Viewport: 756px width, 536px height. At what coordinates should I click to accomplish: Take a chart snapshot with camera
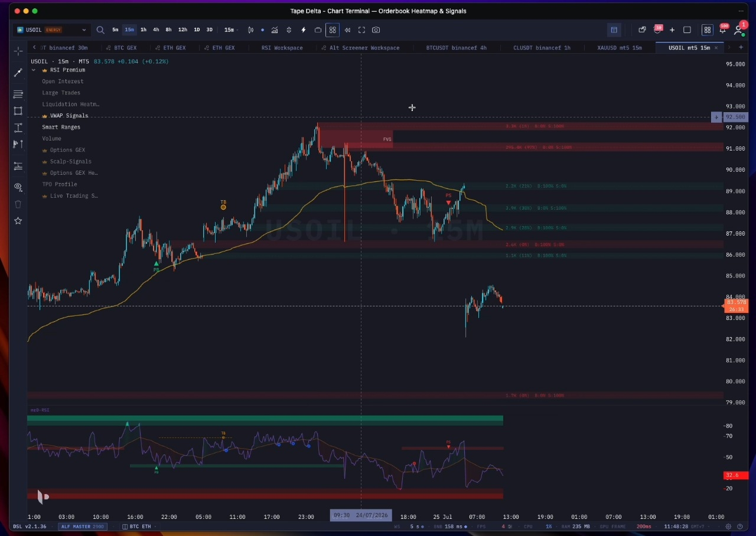[376, 30]
